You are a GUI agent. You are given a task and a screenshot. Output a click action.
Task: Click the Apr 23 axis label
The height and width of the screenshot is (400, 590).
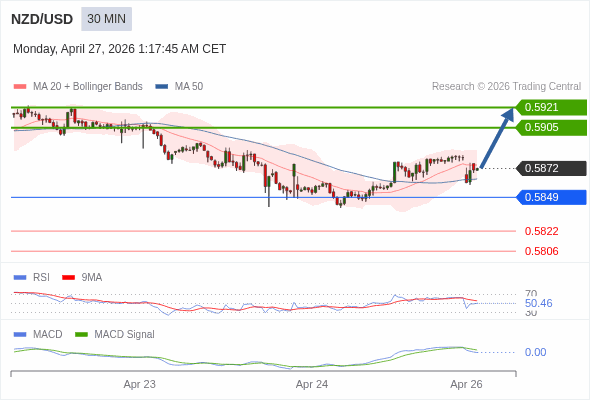[140, 385]
